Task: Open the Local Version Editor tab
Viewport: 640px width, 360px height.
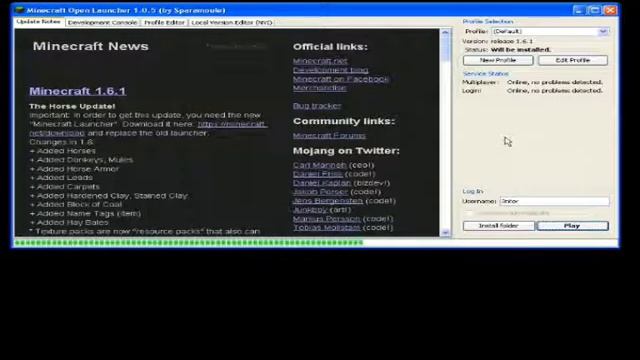Action: pos(231,22)
